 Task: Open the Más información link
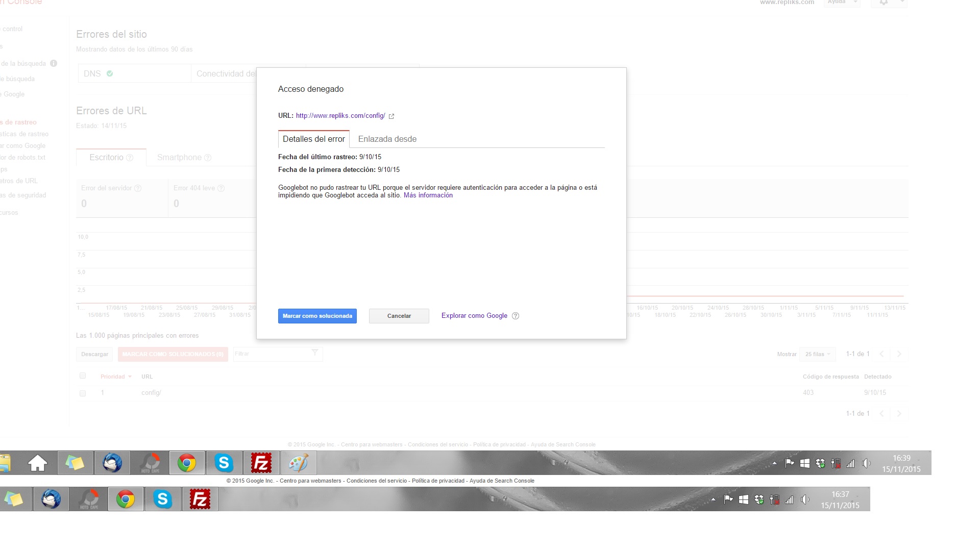[x=428, y=195]
